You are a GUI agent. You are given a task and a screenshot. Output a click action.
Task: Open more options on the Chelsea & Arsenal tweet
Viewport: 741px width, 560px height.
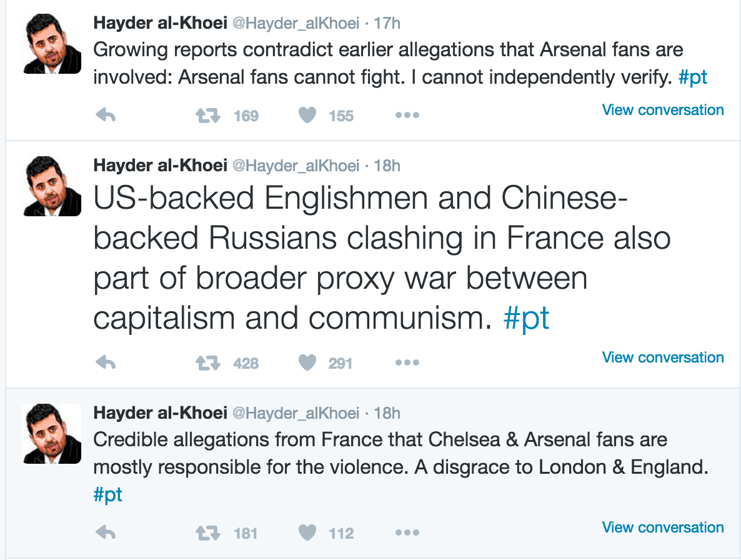point(407,533)
